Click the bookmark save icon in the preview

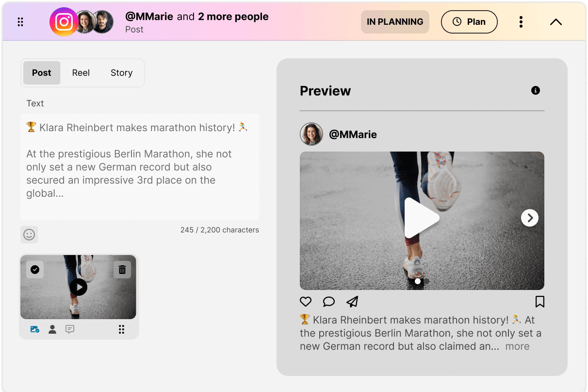(x=539, y=302)
